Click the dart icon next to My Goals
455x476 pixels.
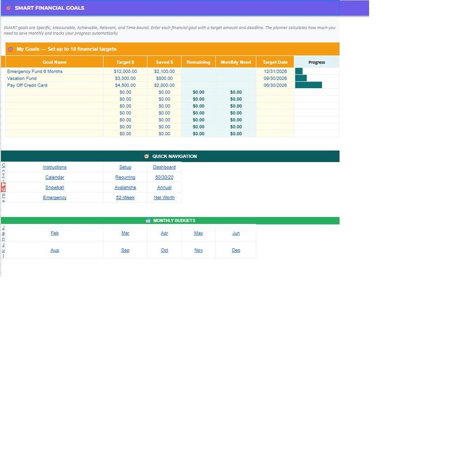point(10,49)
